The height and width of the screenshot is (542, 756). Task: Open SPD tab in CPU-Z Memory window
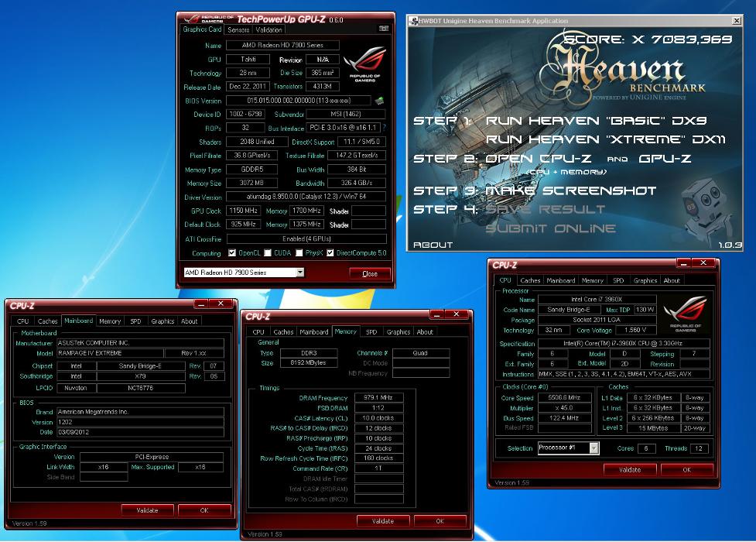click(371, 332)
